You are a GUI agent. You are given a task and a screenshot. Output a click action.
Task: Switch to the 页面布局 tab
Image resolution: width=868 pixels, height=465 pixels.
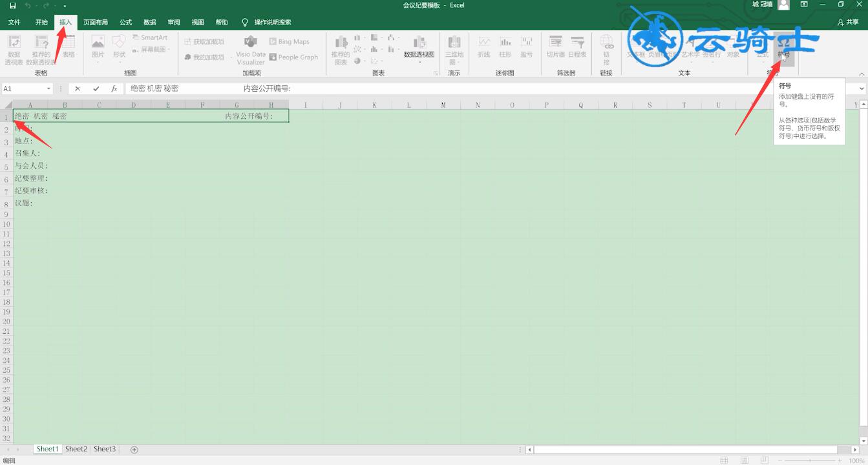click(x=96, y=22)
